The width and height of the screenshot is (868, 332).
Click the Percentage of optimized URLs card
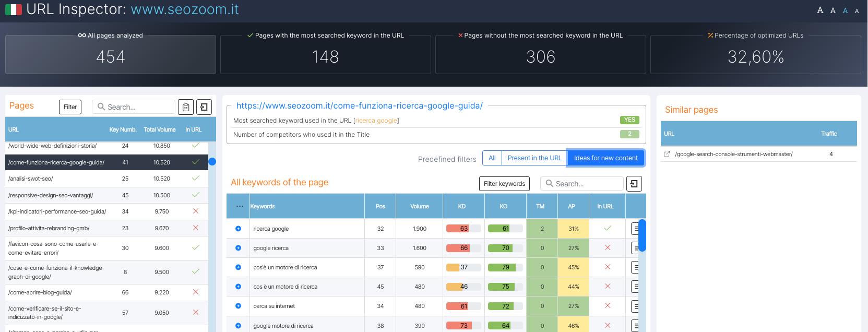pos(756,54)
